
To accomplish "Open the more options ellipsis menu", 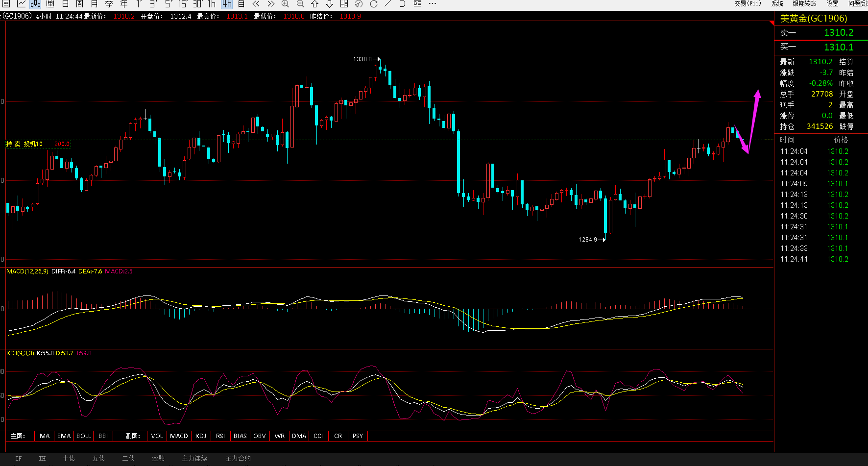I will pos(432,4).
